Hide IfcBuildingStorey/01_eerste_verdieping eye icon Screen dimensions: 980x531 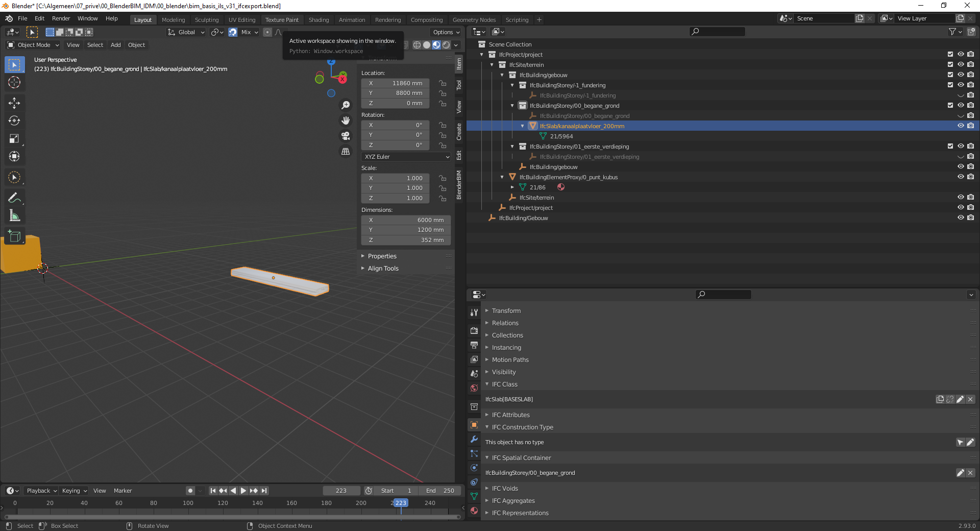(x=961, y=146)
